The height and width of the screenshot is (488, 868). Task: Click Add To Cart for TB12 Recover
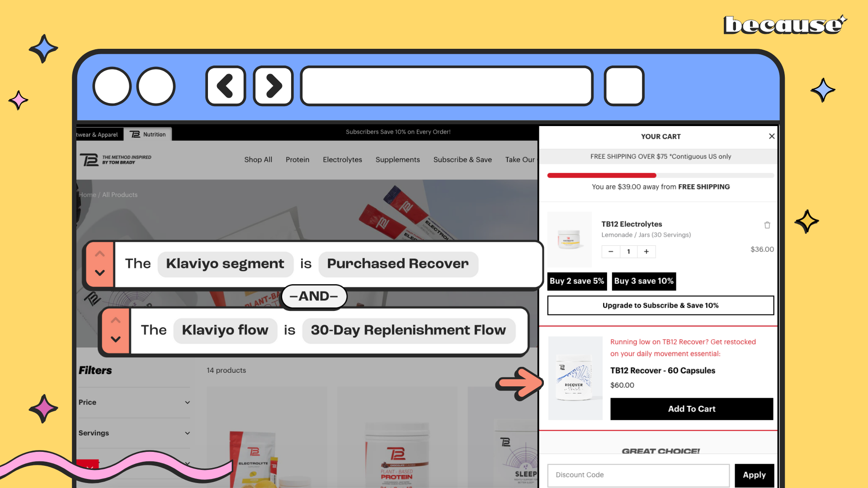click(x=691, y=409)
